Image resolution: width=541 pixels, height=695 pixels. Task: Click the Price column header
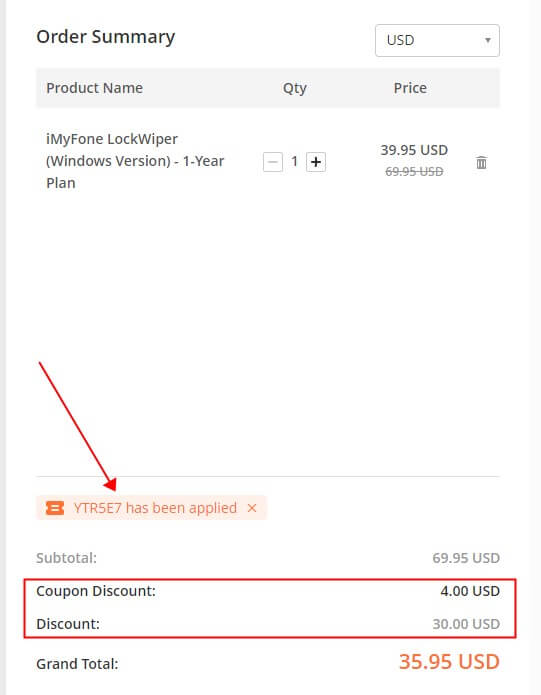[x=410, y=88]
